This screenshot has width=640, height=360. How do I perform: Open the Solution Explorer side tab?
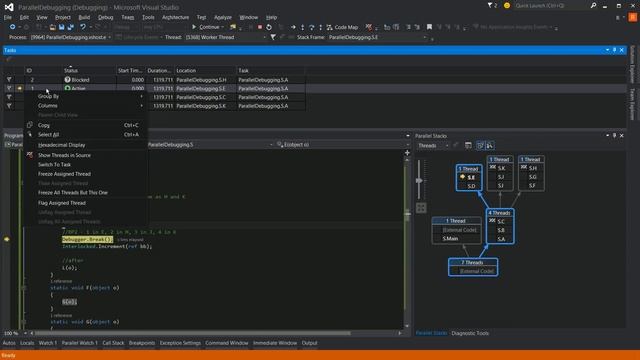point(633,64)
